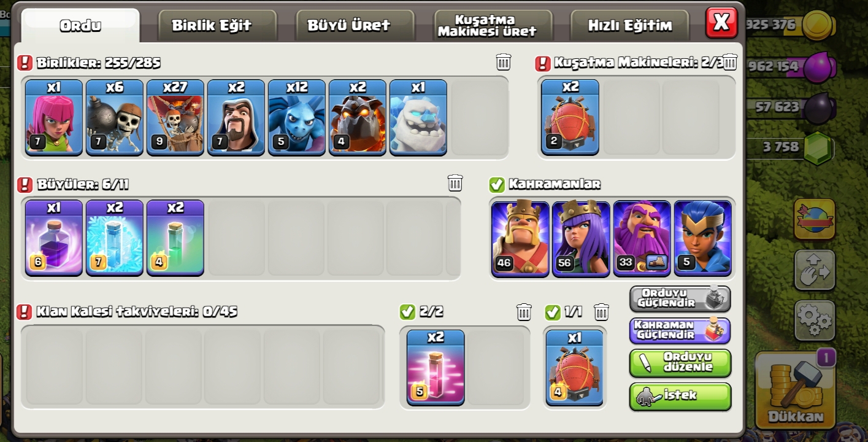This screenshot has width=868, height=442.
Task: Switch to the Birlik Eğit tab
Action: point(212,25)
